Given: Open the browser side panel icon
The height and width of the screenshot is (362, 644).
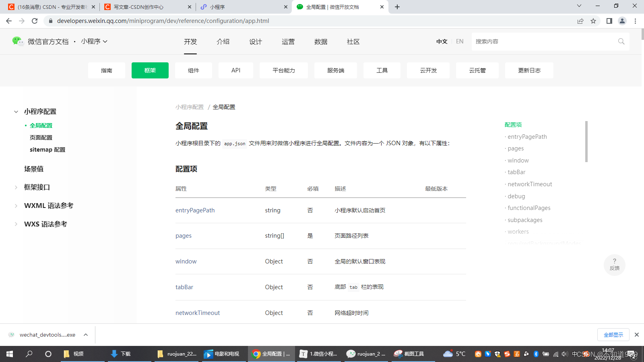Looking at the screenshot, I should coord(609,21).
